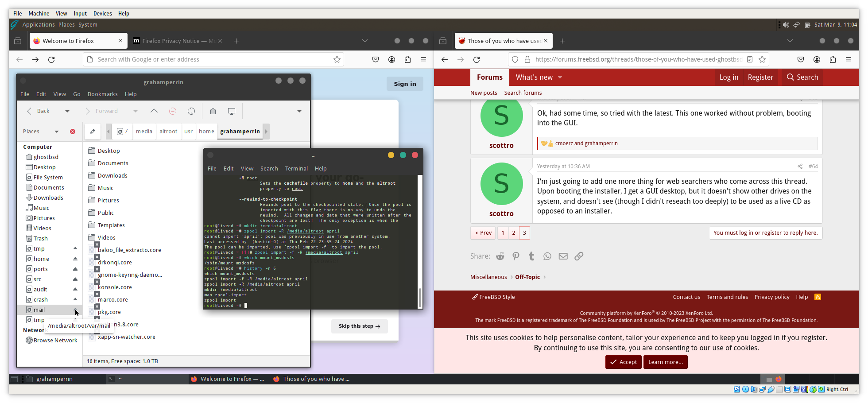Image resolution: width=868 pixels, height=403 pixels.
Task: Reload page in FreeBSD forums Firefox window
Action: pyautogui.click(x=477, y=59)
